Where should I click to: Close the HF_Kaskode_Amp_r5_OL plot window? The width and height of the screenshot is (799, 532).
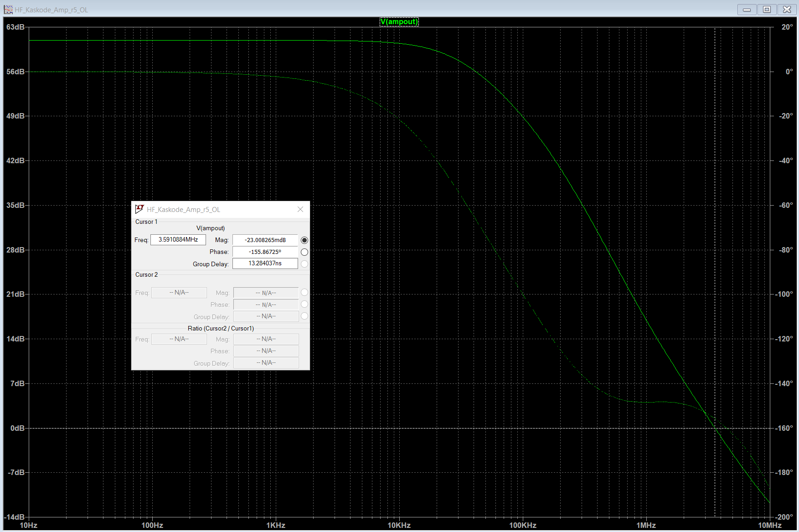pos(787,10)
